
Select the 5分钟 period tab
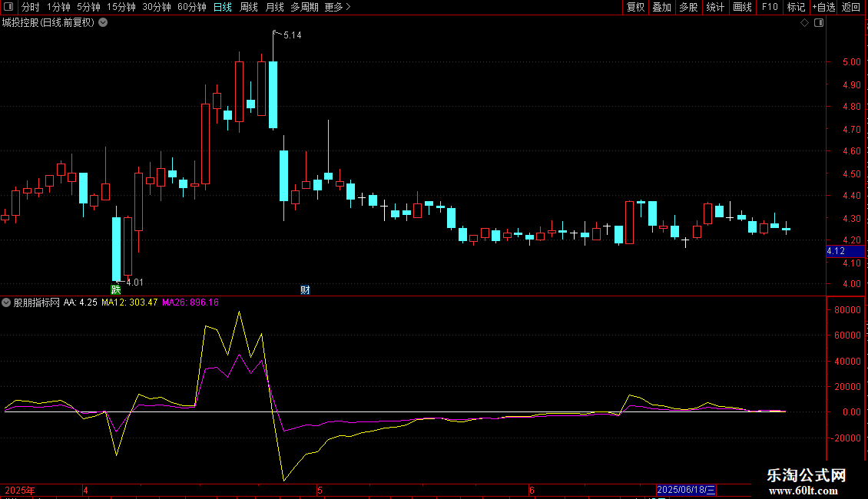[x=88, y=7]
